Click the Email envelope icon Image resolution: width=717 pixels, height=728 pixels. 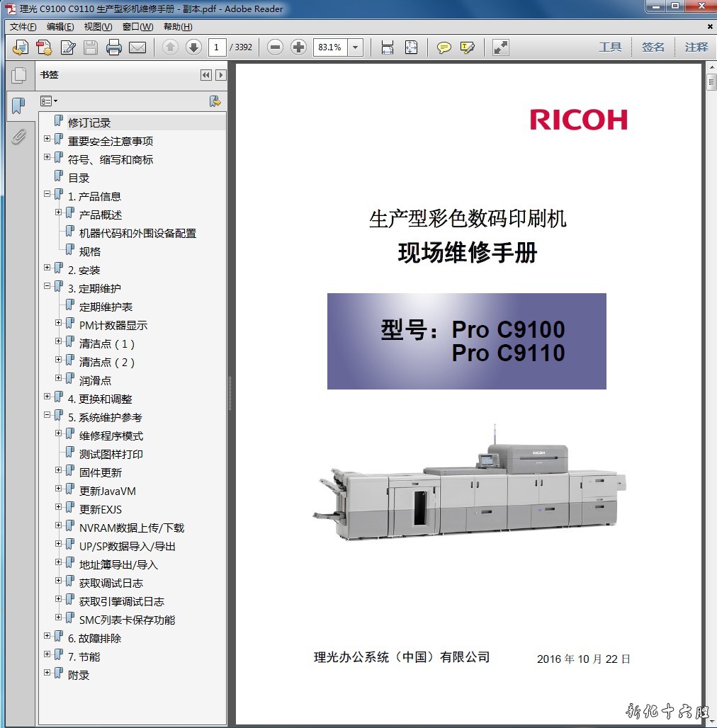coord(137,47)
